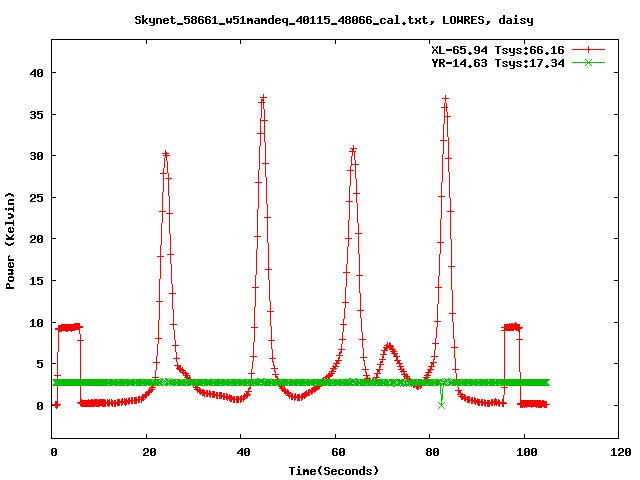Click the small red bump near 71 seconds
The width and height of the screenshot is (640, 480).
click(x=389, y=346)
